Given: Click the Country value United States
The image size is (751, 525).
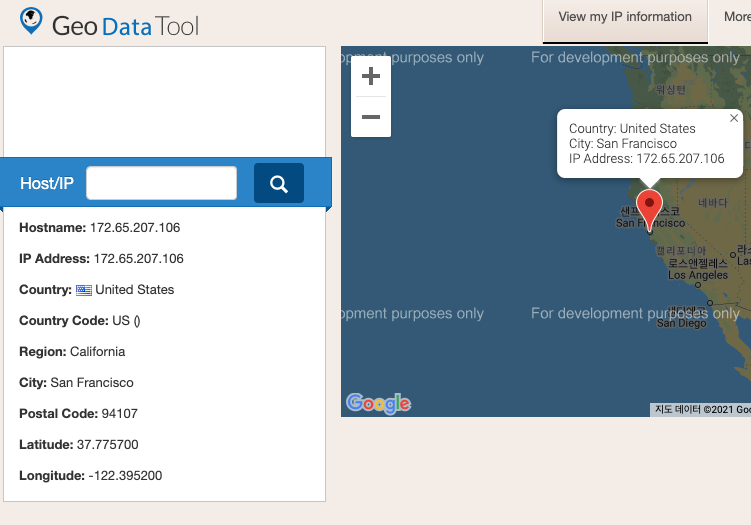Looking at the screenshot, I should [x=135, y=290].
